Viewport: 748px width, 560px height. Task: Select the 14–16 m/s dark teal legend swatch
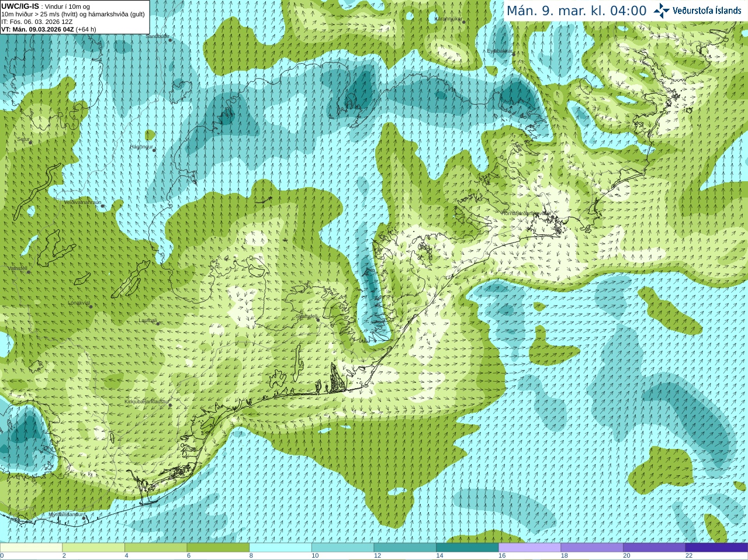(x=467, y=548)
